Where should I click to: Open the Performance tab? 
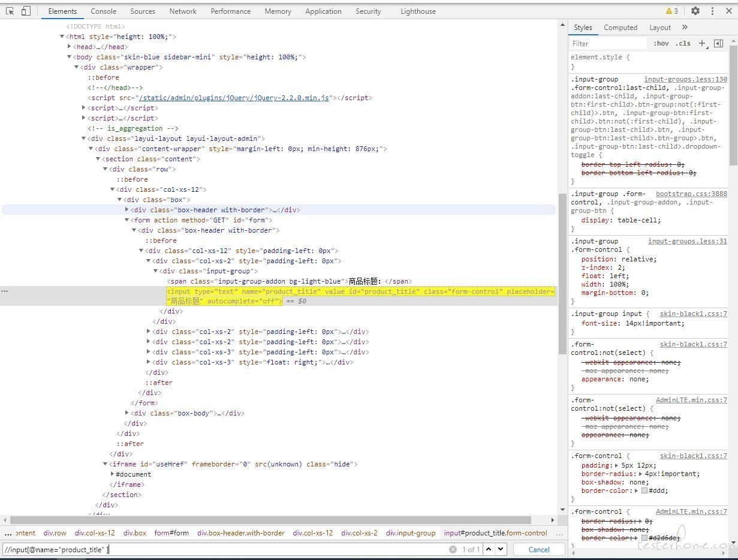[231, 11]
